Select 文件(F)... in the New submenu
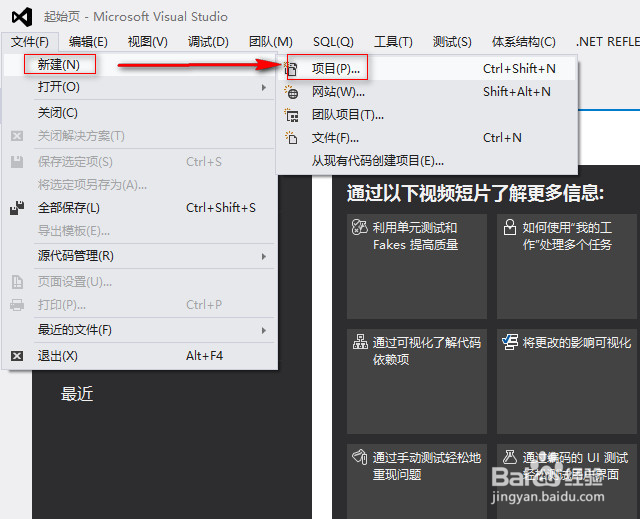 click(427, 138)
